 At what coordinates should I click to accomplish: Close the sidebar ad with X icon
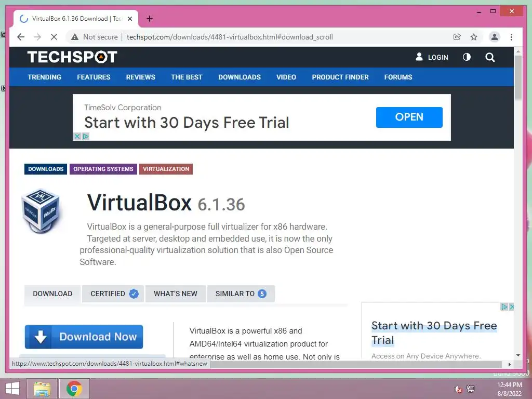tap(511, 307)
